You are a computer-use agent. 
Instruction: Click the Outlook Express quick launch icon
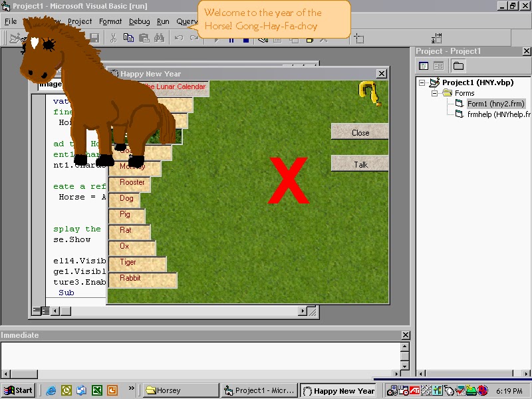tap(81, 390)
